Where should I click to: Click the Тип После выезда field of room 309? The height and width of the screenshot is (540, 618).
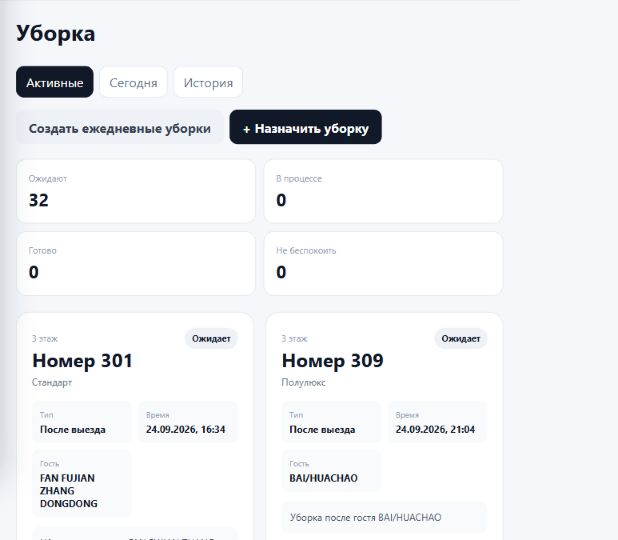point(331,422)
